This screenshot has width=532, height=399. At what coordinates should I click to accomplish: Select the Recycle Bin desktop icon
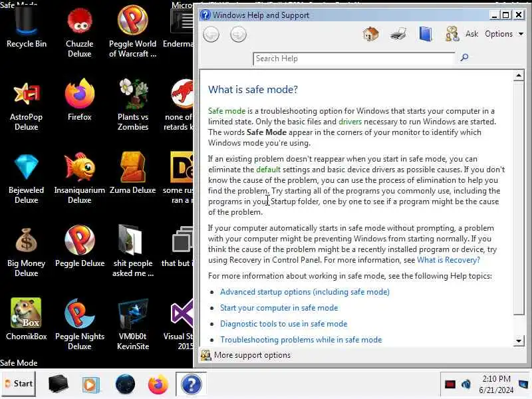(26, 28)
